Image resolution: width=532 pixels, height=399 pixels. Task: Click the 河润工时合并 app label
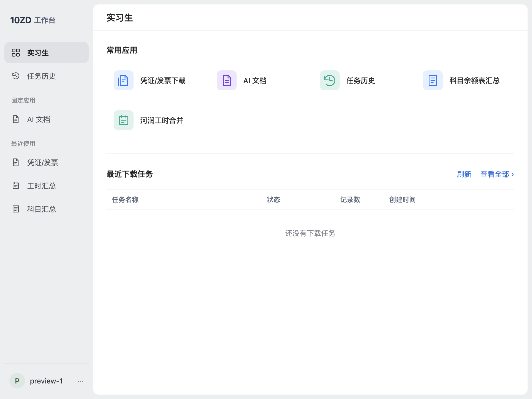pos(162,121)
